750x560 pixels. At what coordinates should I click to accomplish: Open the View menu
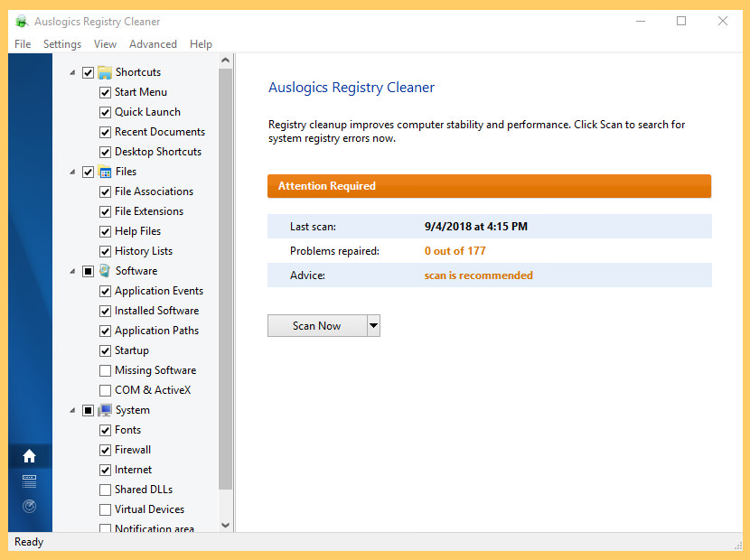click(105, 44)
